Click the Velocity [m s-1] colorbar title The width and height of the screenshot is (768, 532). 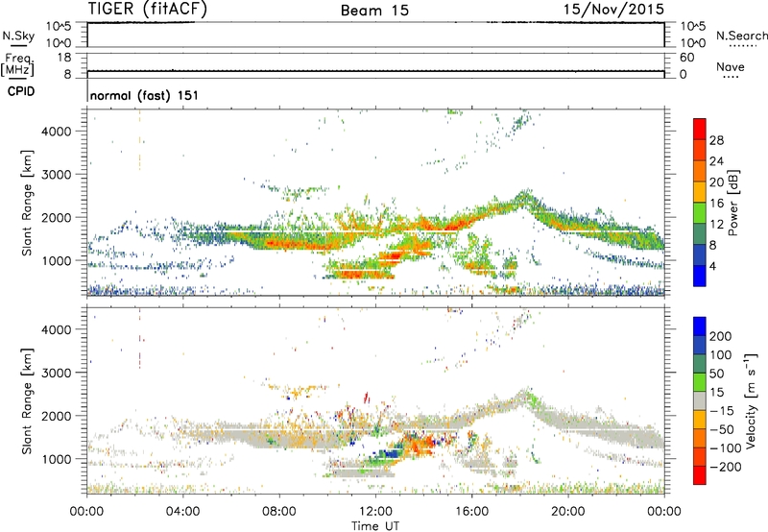click(750, 399)
